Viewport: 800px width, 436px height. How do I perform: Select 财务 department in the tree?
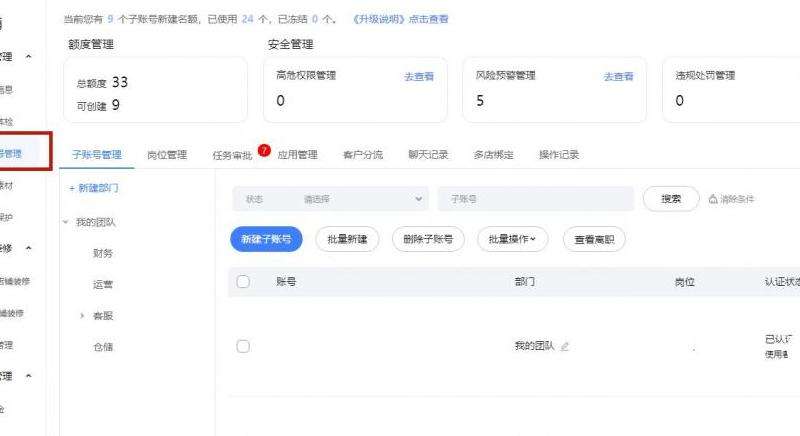click(103, 253)
